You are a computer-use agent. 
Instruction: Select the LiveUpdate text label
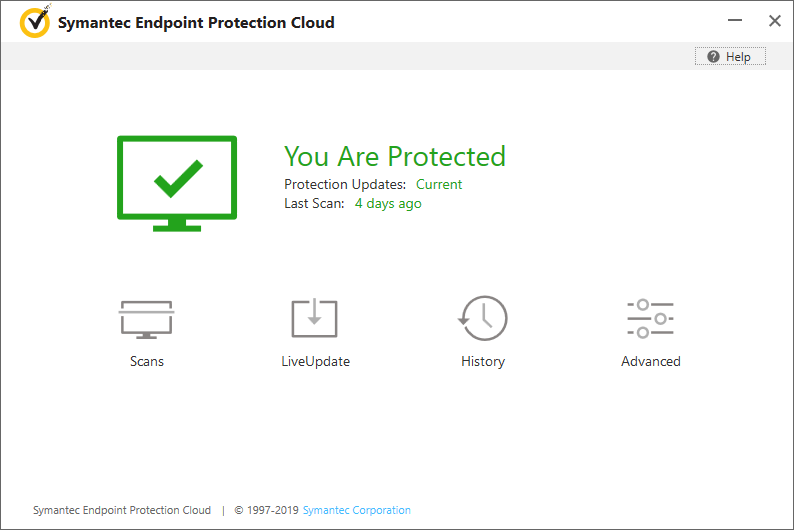[x=316, y=361]
